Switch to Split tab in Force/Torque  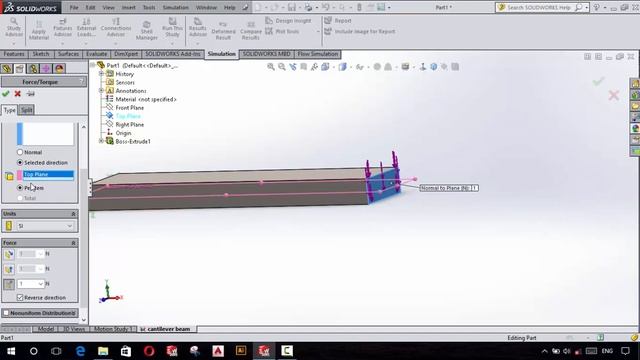[x=27, y=110]
